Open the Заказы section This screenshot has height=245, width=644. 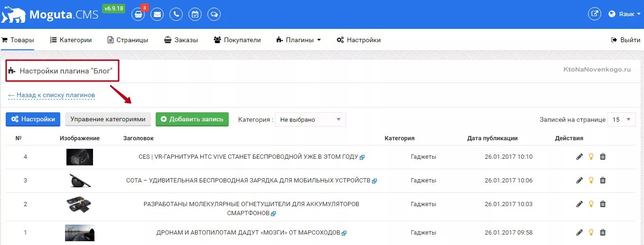[181, 40]
